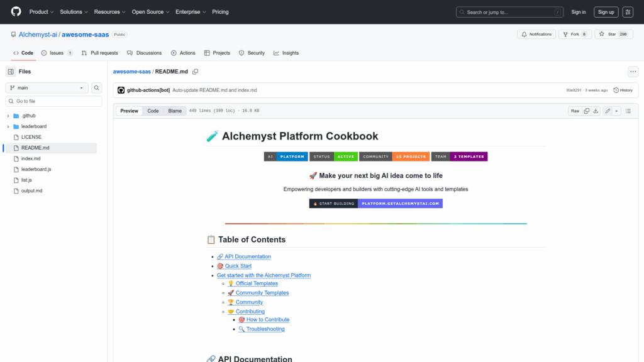Jump to API Documentation section link
Viewport: 644px width, 362px height.
pyautogui.click(x=244, y=256)
